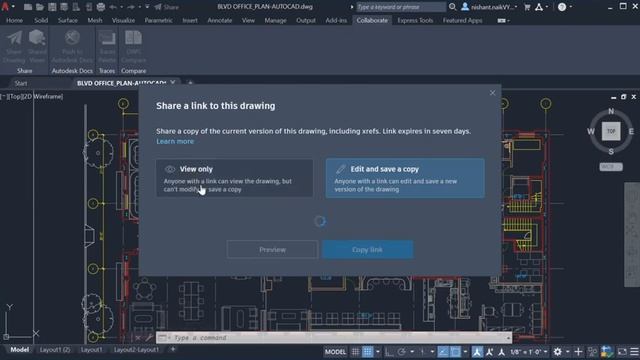This screenshot has width=640, height=360.
Task: Open status bar customization hamburger icon
Action: (x=634, y=352)
